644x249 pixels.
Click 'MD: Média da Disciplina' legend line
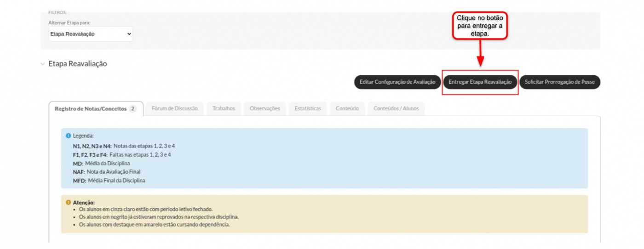(x=101, y=163)
